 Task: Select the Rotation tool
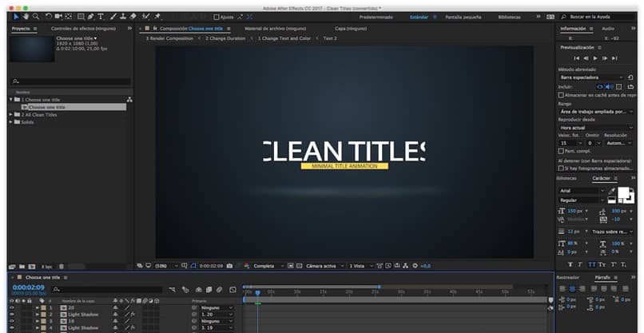click(49, 17)
